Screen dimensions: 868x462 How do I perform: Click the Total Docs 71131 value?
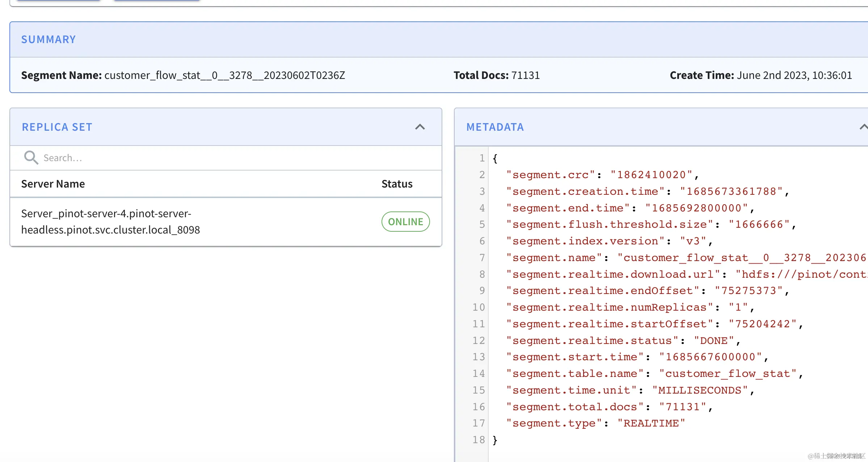[525, 75]
